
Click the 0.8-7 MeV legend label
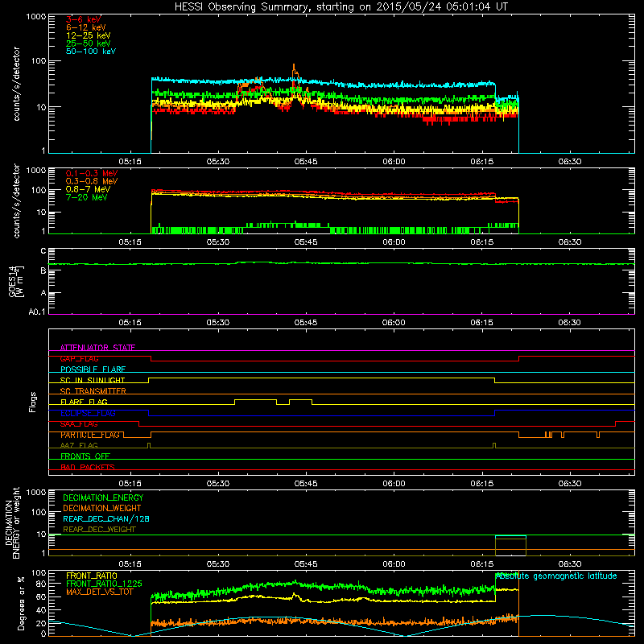[88, 189]
